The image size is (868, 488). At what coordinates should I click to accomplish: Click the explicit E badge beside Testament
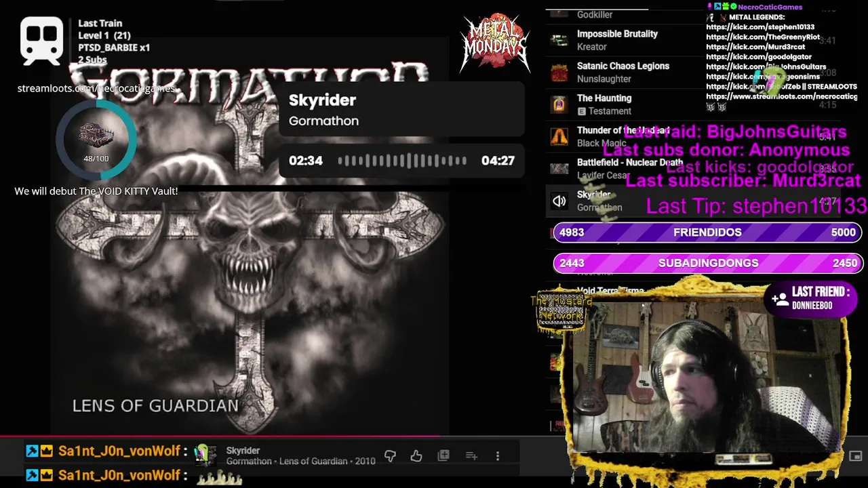point(581,111)
